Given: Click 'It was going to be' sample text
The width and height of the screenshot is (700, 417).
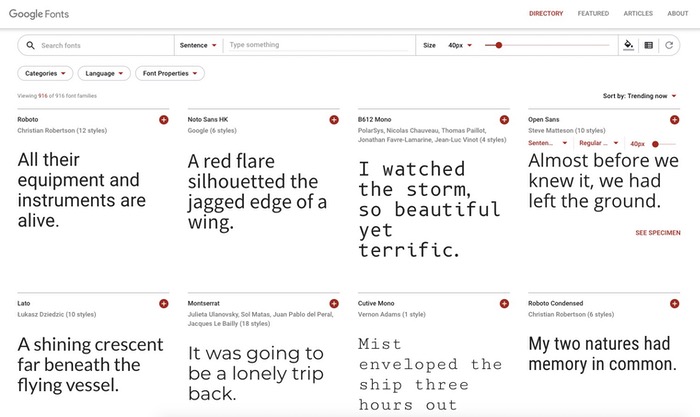Looking at the screenshot, I should point(256,374).
